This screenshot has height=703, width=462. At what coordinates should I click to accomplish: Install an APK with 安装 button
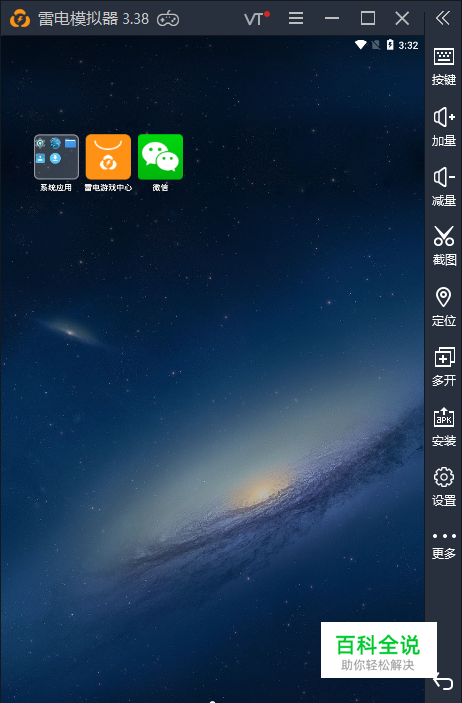(x=444, y=427)
